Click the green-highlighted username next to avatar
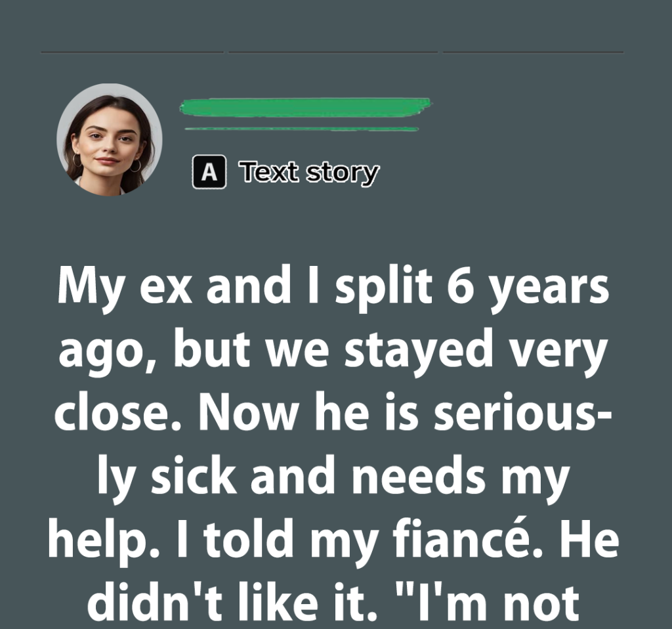 coord(305,107)
